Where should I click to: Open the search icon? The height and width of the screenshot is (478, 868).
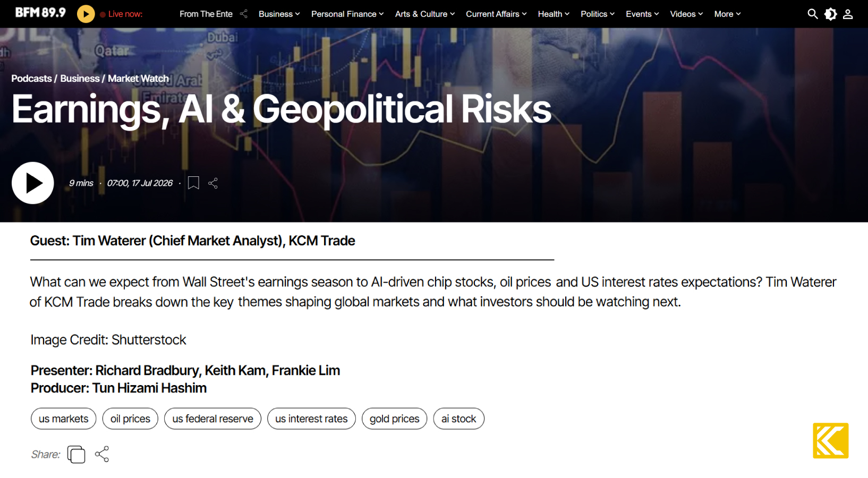[x=812, y=14]
